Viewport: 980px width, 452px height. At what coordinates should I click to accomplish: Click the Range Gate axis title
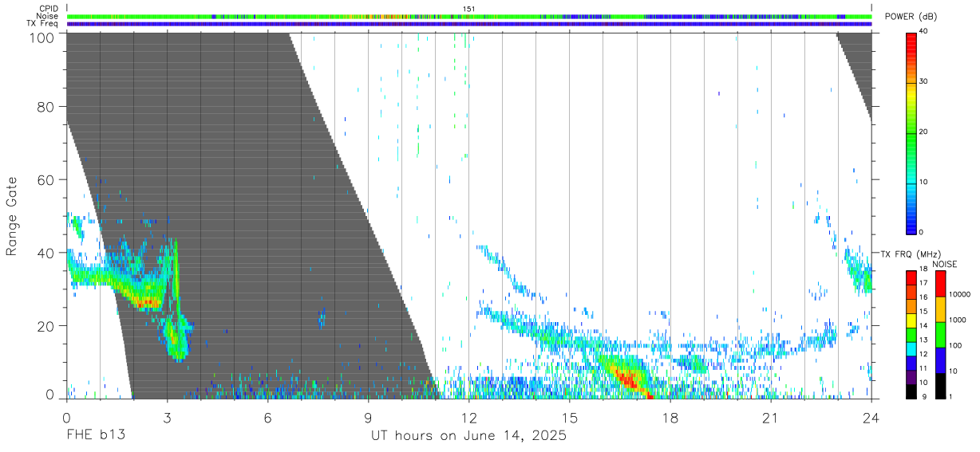click(12, 216)
